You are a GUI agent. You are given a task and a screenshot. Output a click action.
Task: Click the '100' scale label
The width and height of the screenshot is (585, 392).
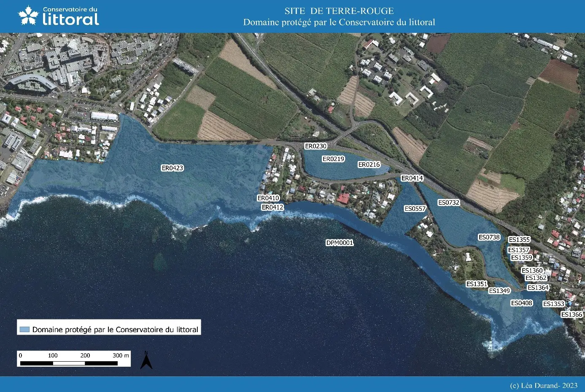coord(53,355)
